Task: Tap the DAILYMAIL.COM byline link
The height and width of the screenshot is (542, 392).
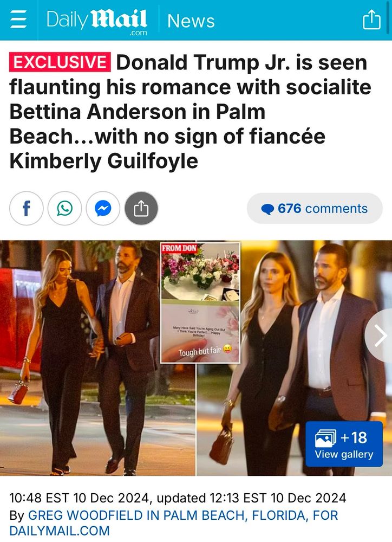Action: tap(60, 531)
